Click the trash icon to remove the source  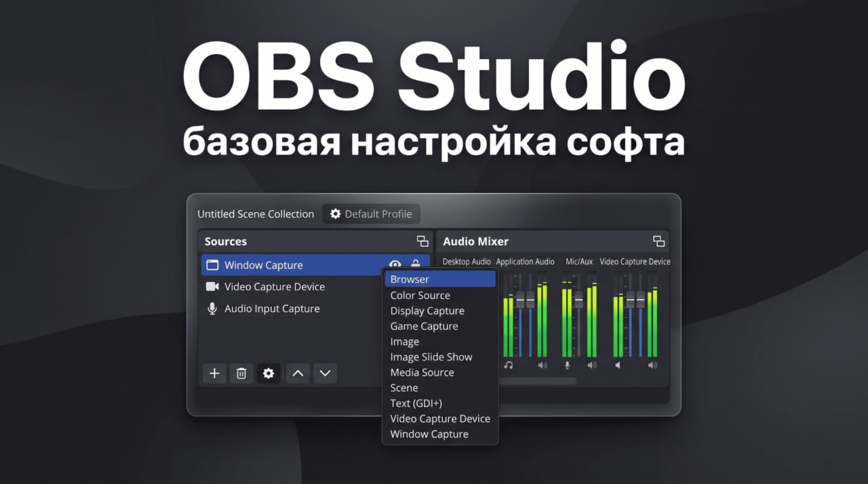coord(241,374)
